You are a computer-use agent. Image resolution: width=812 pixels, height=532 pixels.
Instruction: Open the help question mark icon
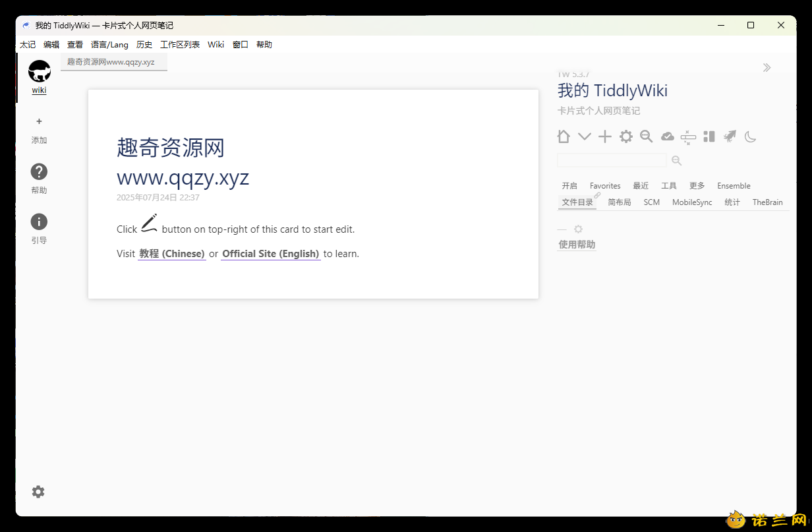point(39,171)
